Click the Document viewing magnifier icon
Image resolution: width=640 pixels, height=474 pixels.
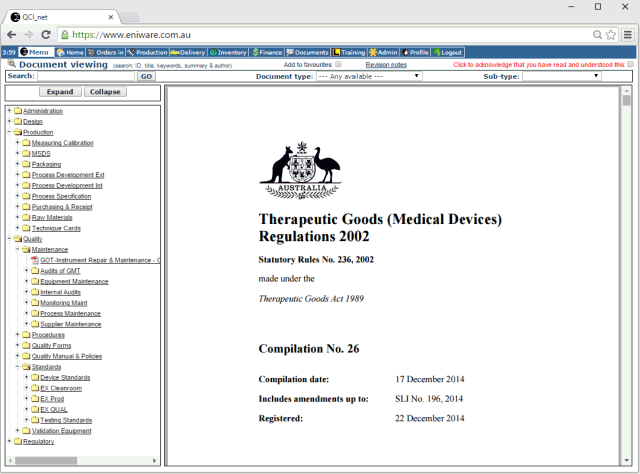coord(12,64)
